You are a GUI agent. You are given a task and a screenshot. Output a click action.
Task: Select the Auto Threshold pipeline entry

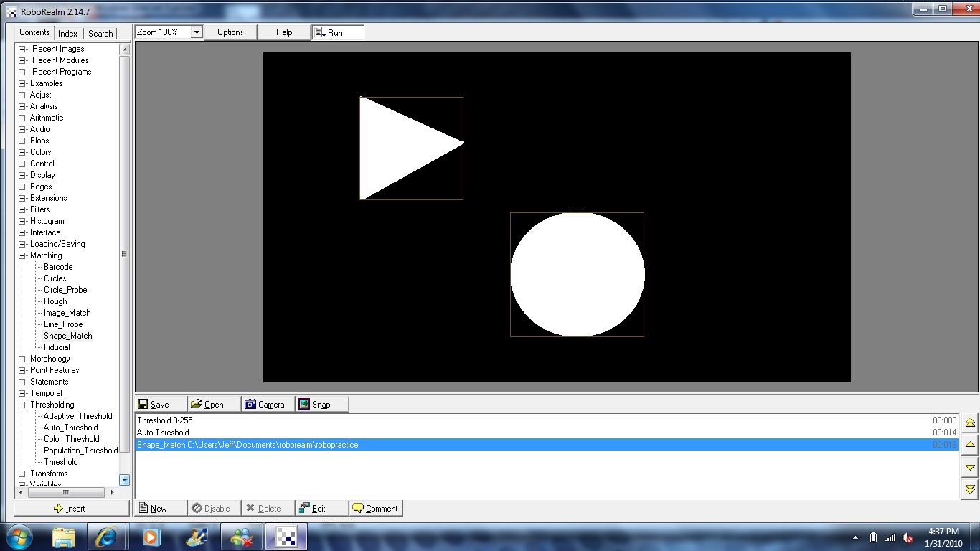(x=164, y=433)
